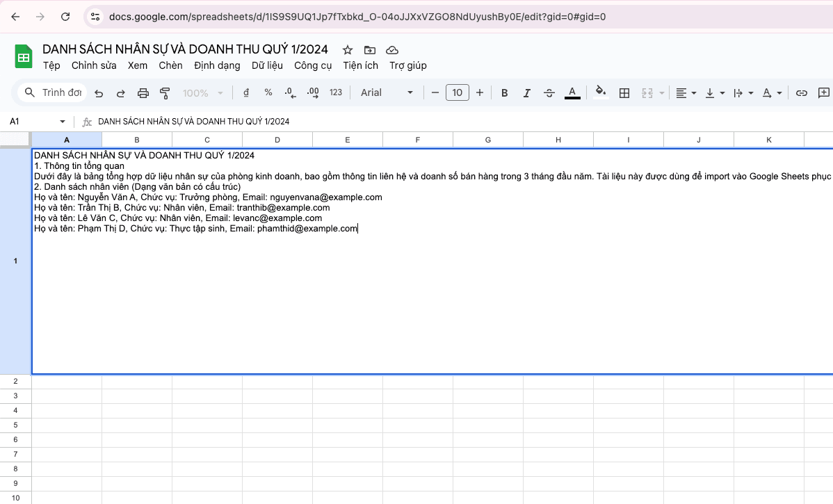Expand the horizontal align dropdown
This screenshot has height=504, width=833.
686,93
